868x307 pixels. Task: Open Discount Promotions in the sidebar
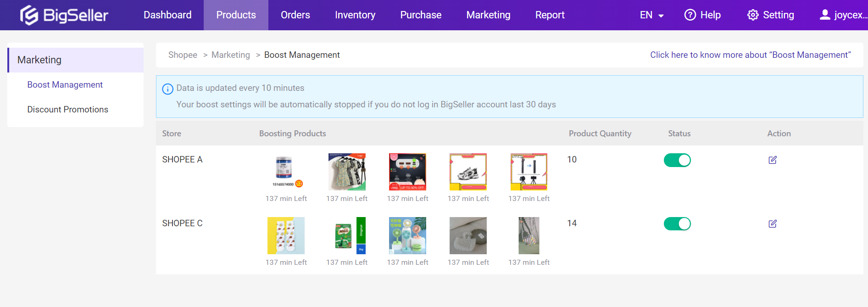pos(67,110)
